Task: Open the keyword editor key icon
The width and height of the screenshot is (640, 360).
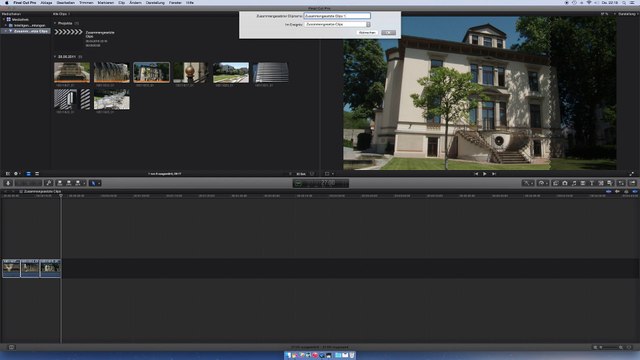Action: coord(49,183)
